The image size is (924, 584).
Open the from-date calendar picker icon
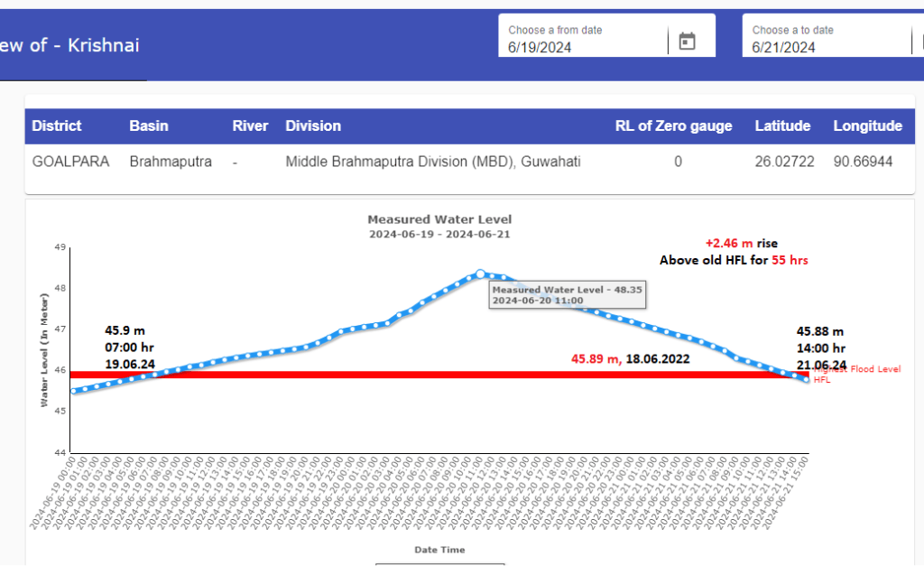coord(687,42)
